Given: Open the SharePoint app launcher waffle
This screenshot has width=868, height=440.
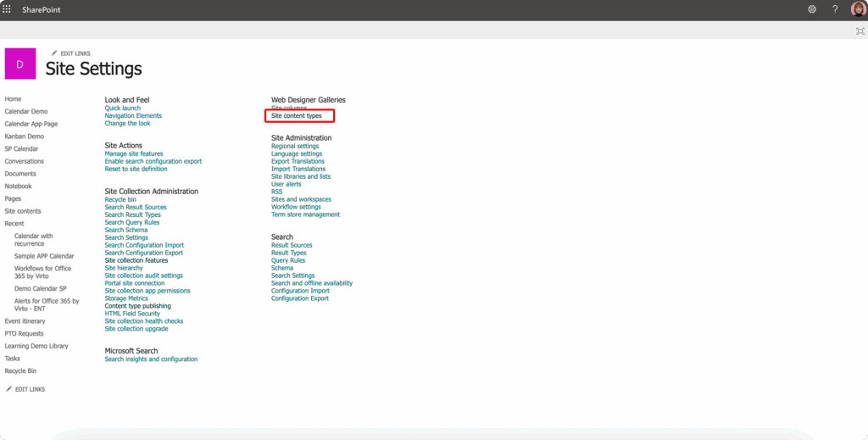Looking at the screenshot, I should (7, 9).
